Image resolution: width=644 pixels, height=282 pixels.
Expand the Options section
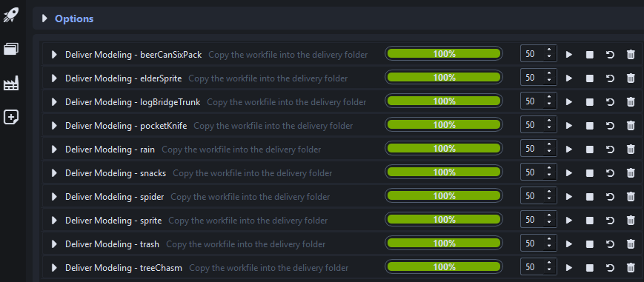(44, 19)
